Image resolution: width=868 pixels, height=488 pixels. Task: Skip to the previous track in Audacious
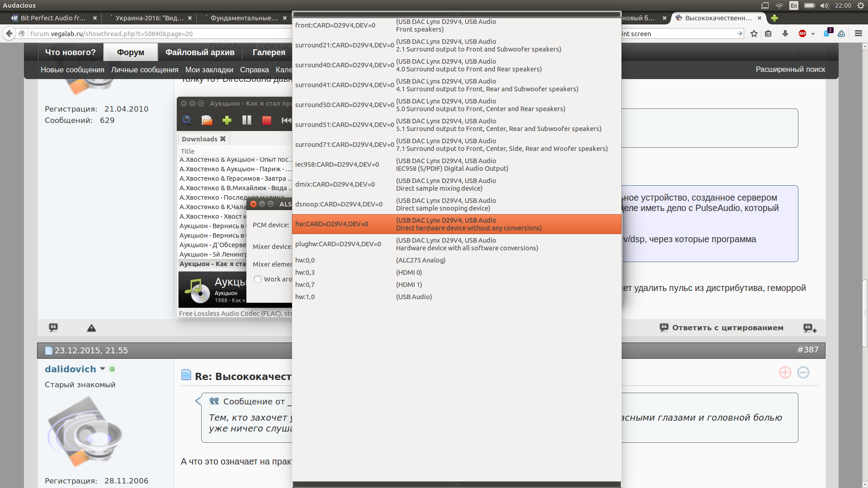286,120
